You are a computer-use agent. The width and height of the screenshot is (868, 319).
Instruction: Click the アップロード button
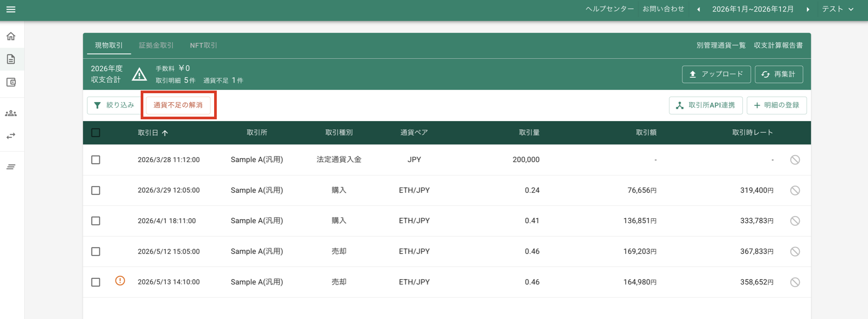tap(716, 74)
